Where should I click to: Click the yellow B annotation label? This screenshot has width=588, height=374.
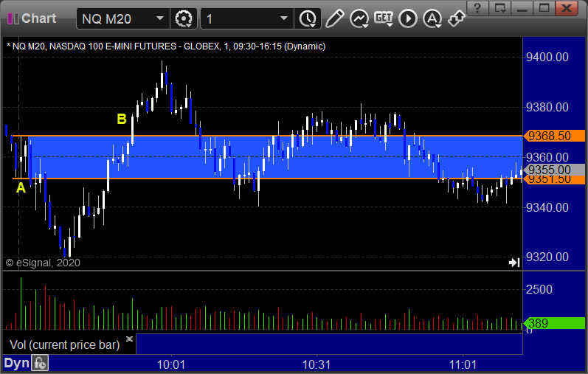click(122, 119)
